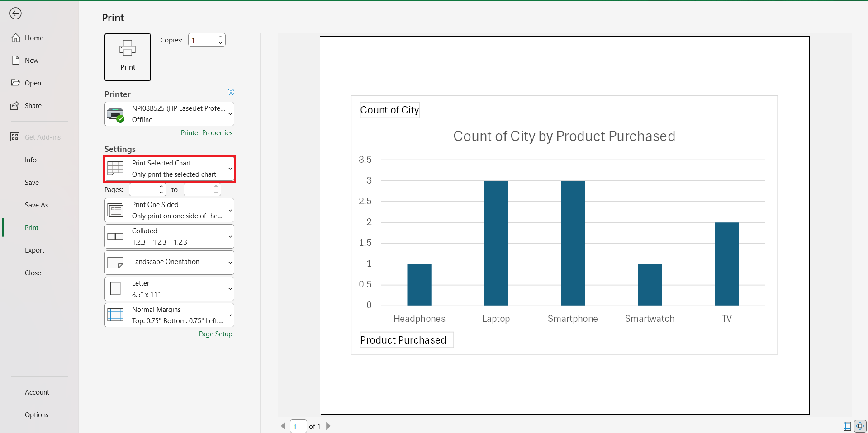Click the TV bar in the chart

726,264
